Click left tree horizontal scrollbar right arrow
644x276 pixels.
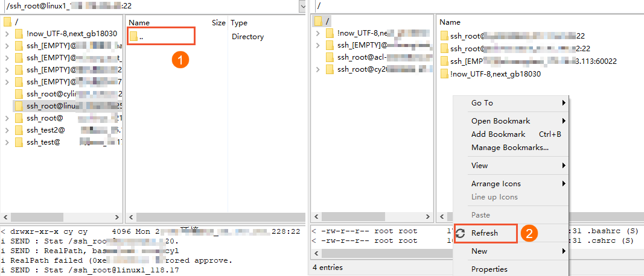(116, 217)
